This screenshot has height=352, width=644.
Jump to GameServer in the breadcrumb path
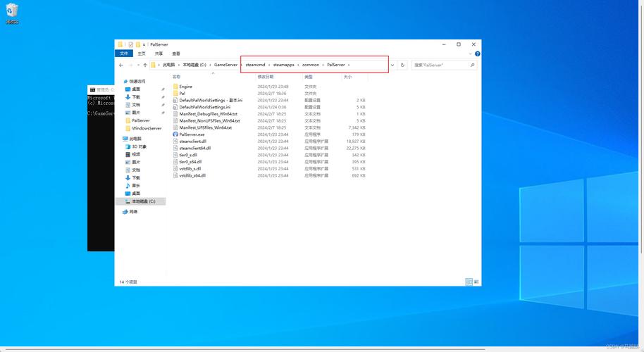pyautogui.click(x=225, y=65)
